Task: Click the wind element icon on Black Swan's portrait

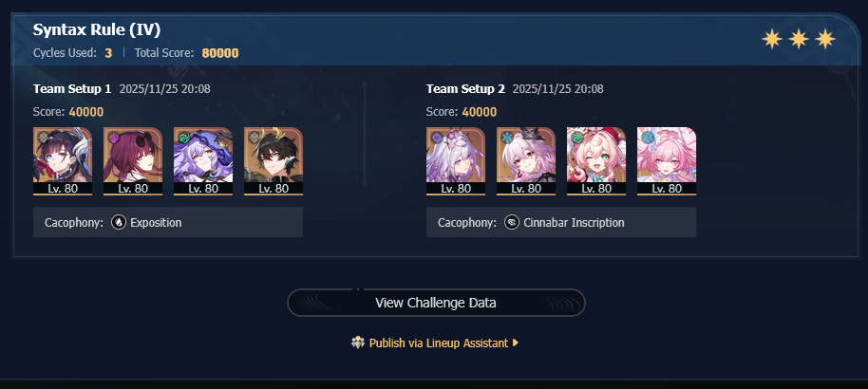Action: (x=184, y=137)
